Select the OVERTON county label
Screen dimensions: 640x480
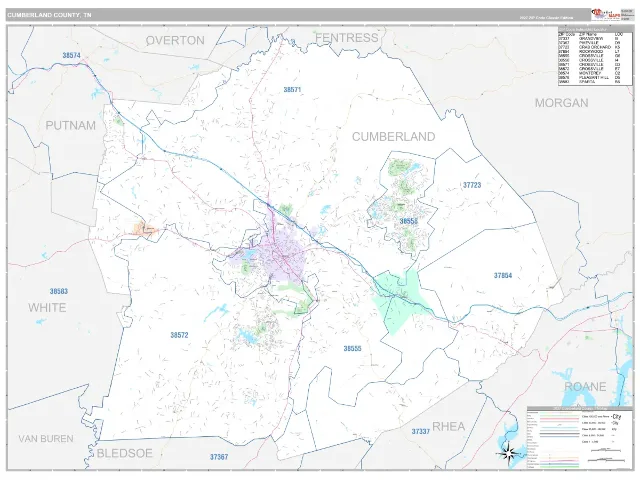(175, 40)
